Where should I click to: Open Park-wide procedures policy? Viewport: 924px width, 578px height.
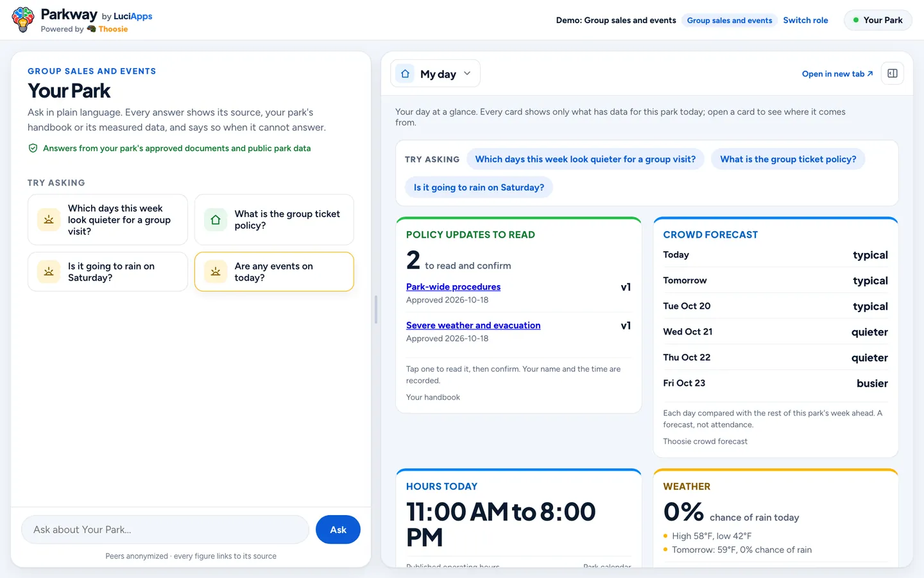pyautogui.click(x=453, y=287)
